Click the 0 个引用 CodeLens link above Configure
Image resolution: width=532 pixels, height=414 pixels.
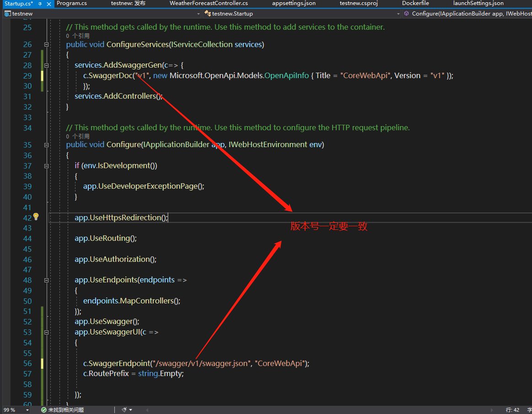79,136
